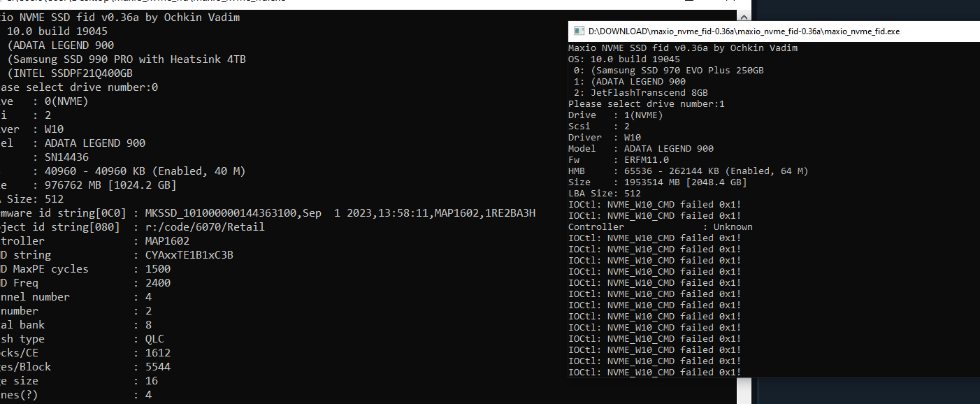
Task: Click MaxPE cycles value '1500'
Action: point(158,269)
